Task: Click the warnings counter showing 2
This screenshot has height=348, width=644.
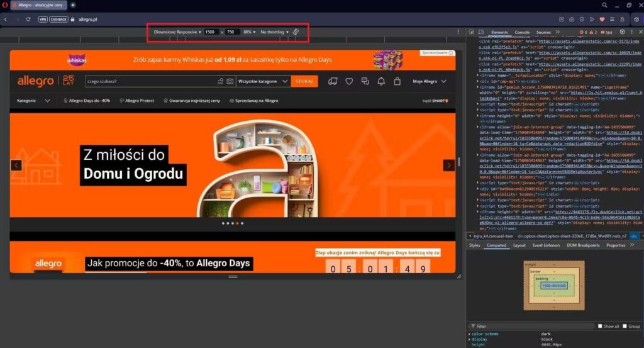Action: (x=593, y=32)
